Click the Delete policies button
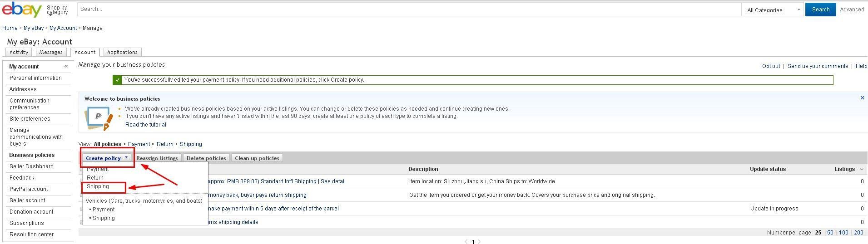 click(206, 158)
